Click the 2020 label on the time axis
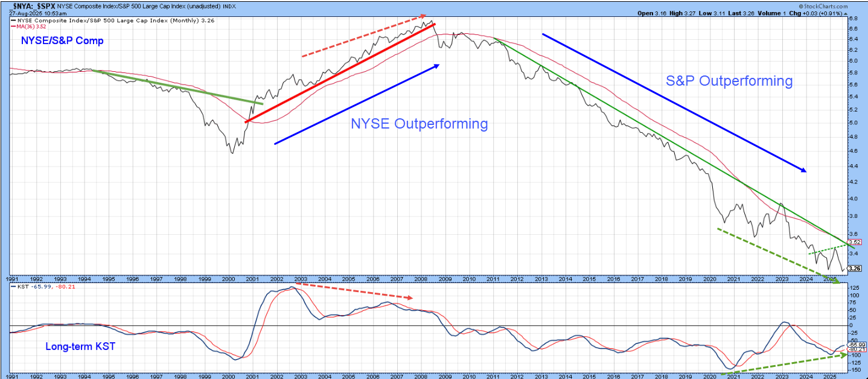The height and width of the screenshot is (379, 868). (710, 279)
